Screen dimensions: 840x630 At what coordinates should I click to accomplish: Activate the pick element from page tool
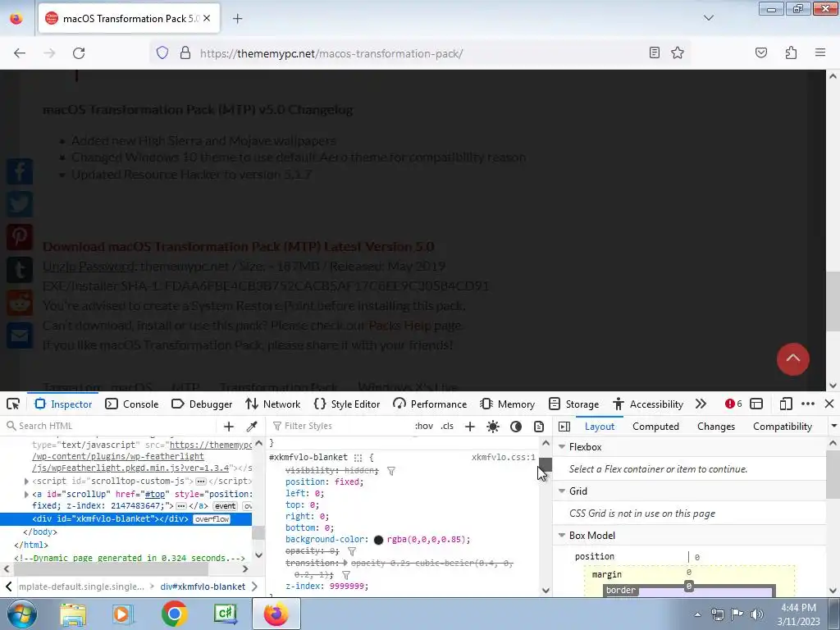pyautogui.click(x=13, y=404)
